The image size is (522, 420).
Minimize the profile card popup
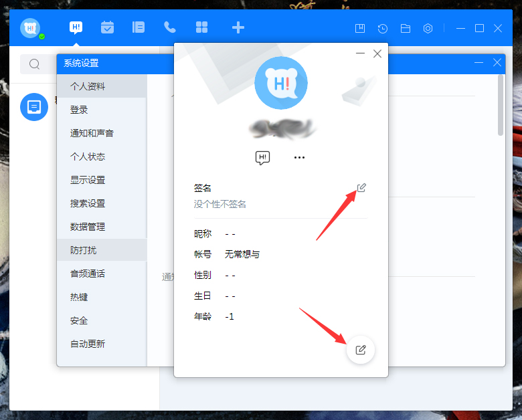[360, 54]
